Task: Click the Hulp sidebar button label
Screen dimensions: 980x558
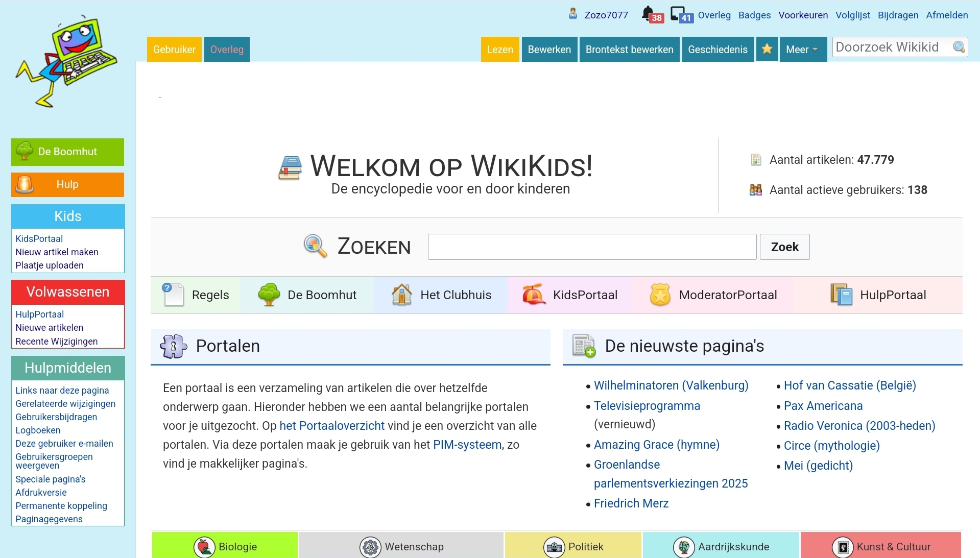Action: pyautogui.click(x=67, y=184)
